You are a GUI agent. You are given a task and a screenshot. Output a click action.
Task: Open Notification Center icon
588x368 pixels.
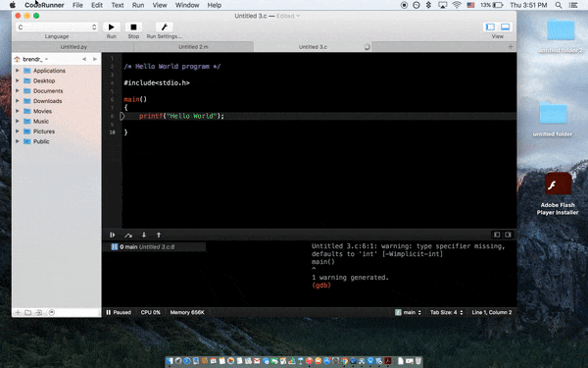pos(573,5)
